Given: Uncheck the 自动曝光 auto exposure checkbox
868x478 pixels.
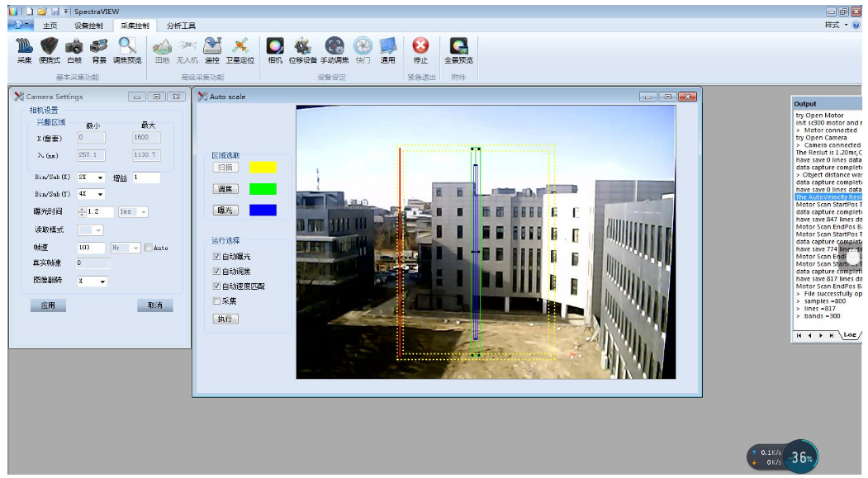Looking at the screenshot, I should 216,257.
